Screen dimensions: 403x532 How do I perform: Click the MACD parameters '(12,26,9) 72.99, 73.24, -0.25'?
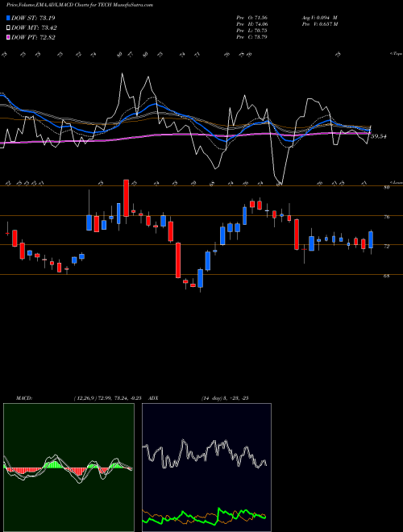coord(107,398)
